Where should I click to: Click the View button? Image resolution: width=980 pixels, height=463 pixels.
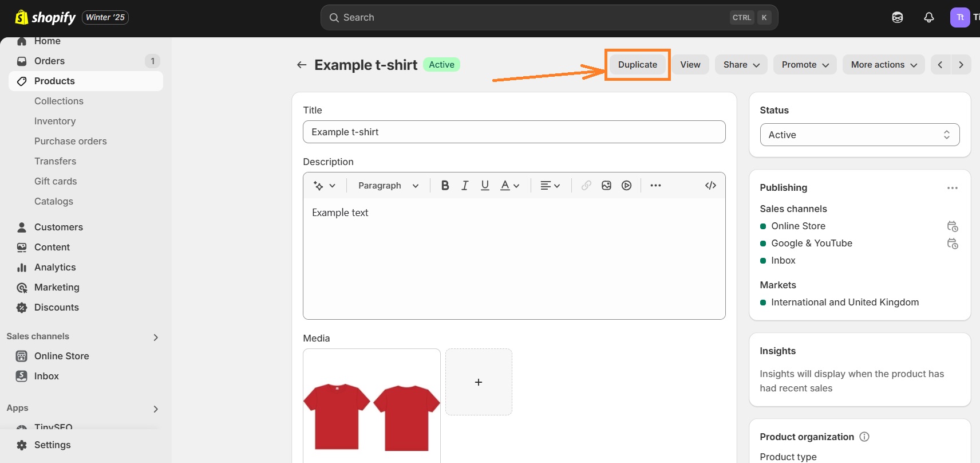click(x=690, y=65)
